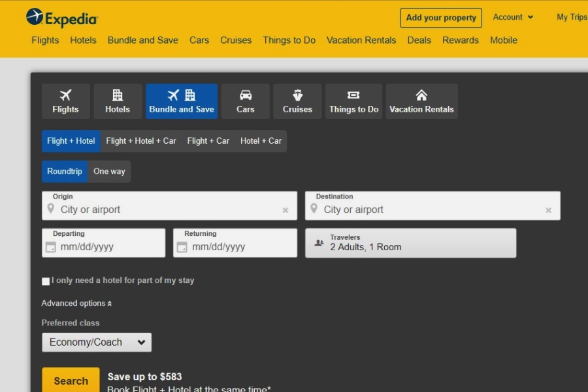Open Rewards in the top navigation bar
This screenshot has height=392, width=588.
tap(461, 40)
